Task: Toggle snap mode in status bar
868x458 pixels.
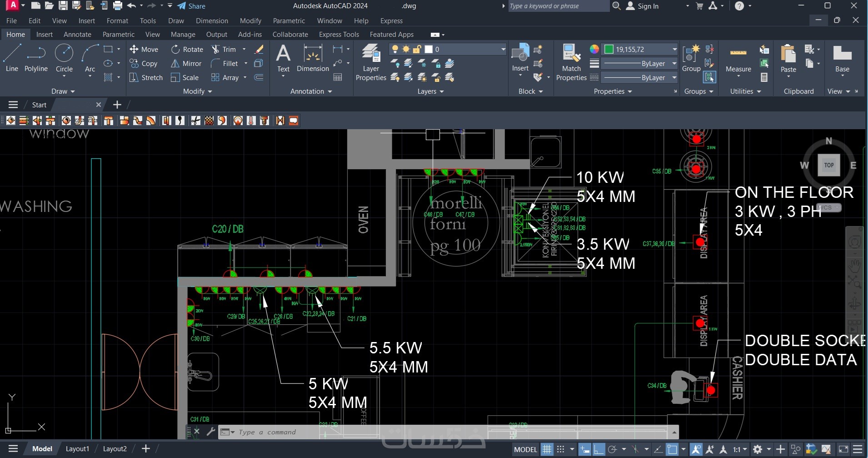Action: (561, 449)
